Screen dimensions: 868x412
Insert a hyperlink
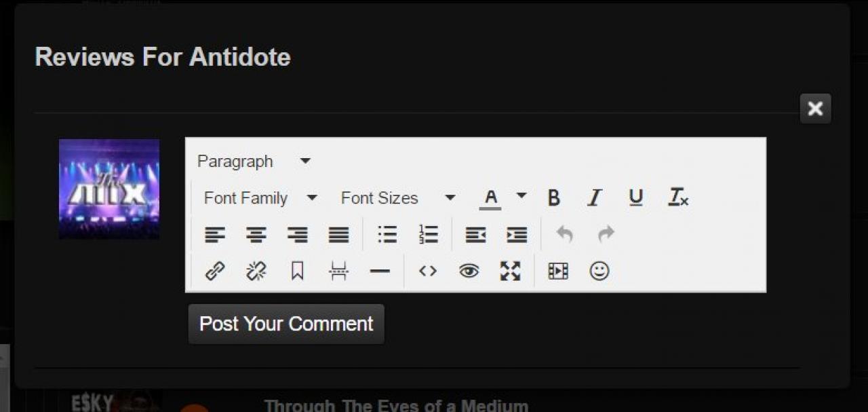[215, 271]
